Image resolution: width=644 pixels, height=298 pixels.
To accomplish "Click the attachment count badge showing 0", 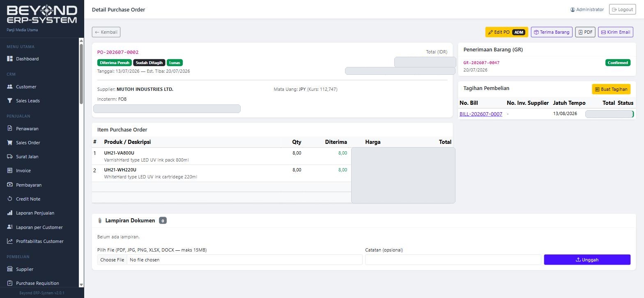I will (163, 221).
